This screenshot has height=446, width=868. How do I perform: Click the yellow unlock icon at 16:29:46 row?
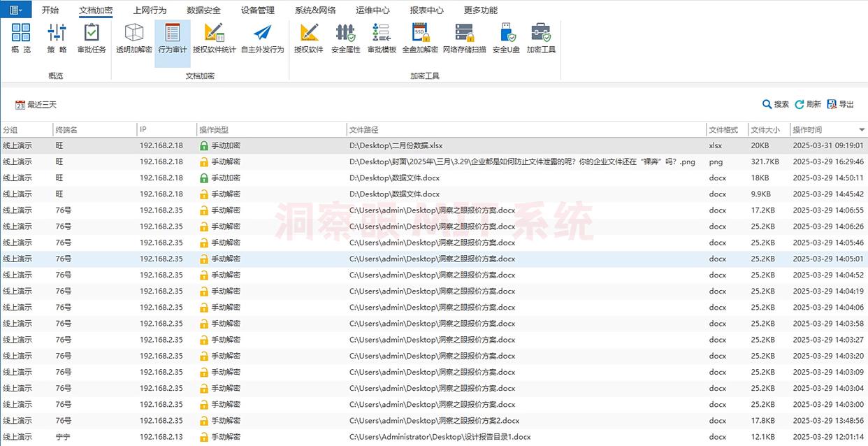tap(203, 161)
